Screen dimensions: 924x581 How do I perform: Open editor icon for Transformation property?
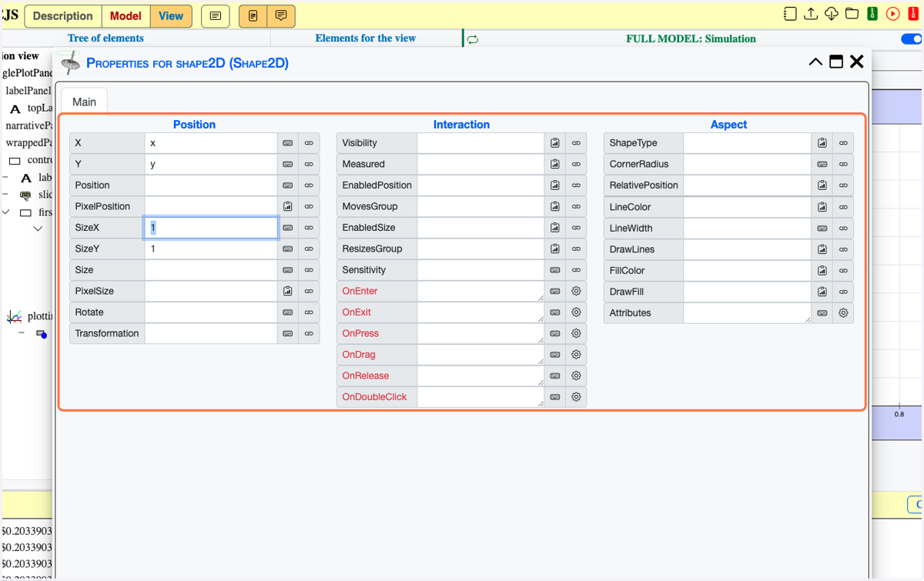click(288, 333)
